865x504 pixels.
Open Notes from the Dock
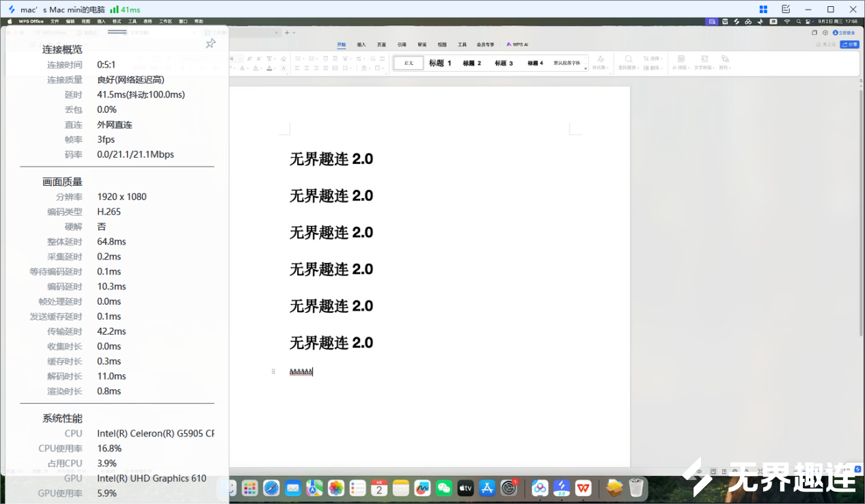click(401, 488)
